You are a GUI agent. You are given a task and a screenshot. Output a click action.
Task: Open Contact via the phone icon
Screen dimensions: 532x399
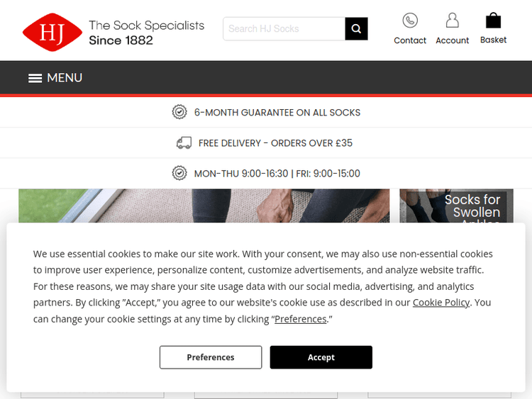click(x=410, y=21)
